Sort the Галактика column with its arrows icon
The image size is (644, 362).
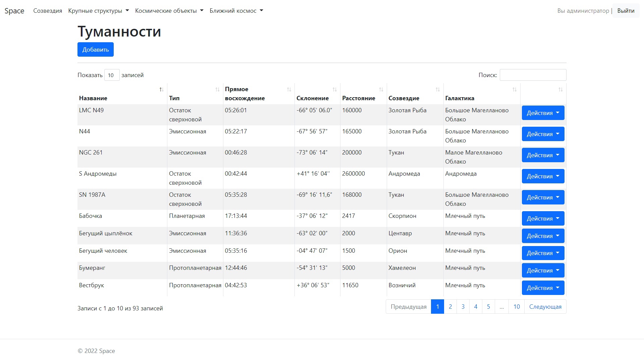514,89
